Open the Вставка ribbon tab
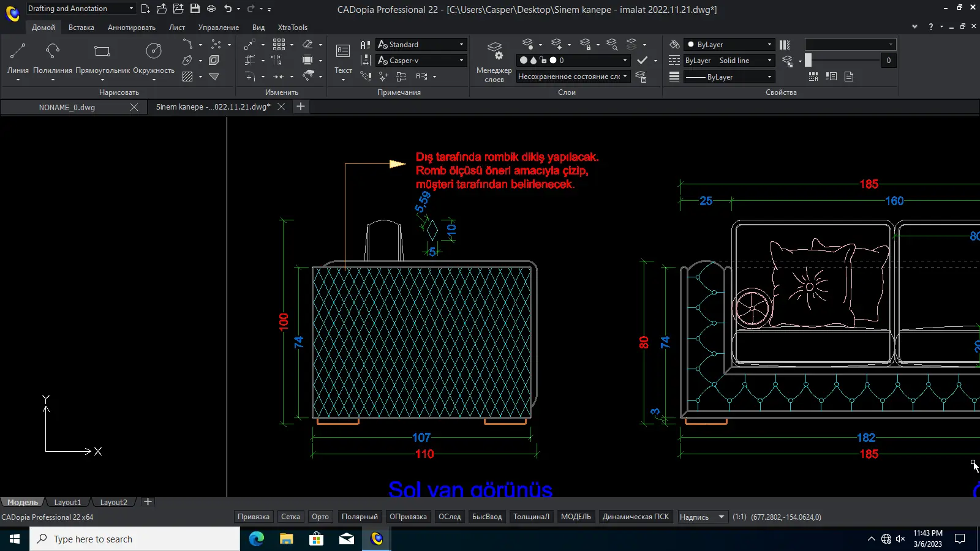The height and width of the screenshot is (551, 980). click(81, 28)
